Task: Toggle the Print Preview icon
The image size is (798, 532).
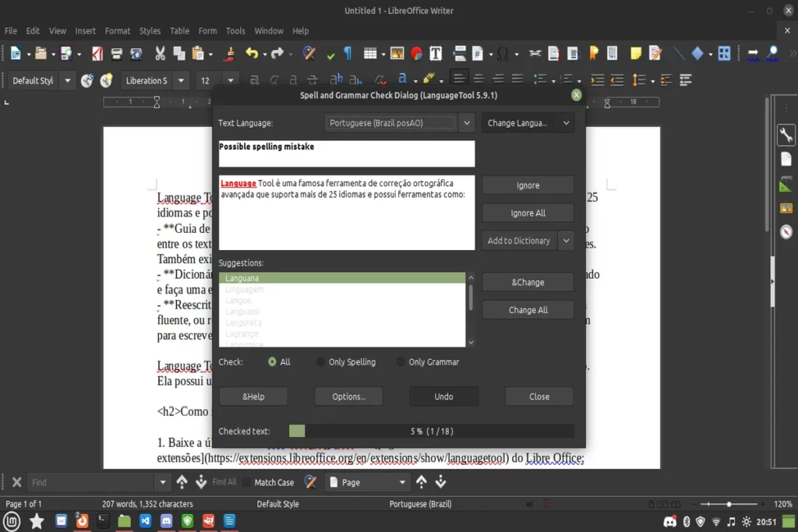Action: click(x=136, y=55)
